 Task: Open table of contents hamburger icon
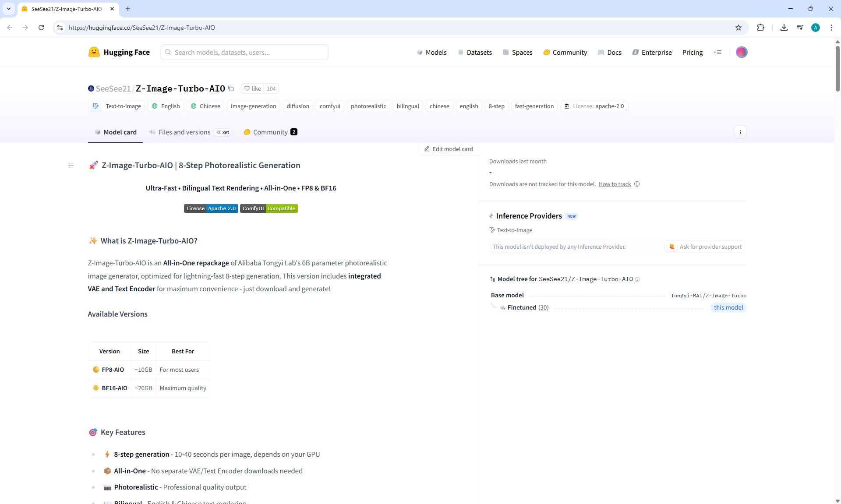(x=71, y=166)
